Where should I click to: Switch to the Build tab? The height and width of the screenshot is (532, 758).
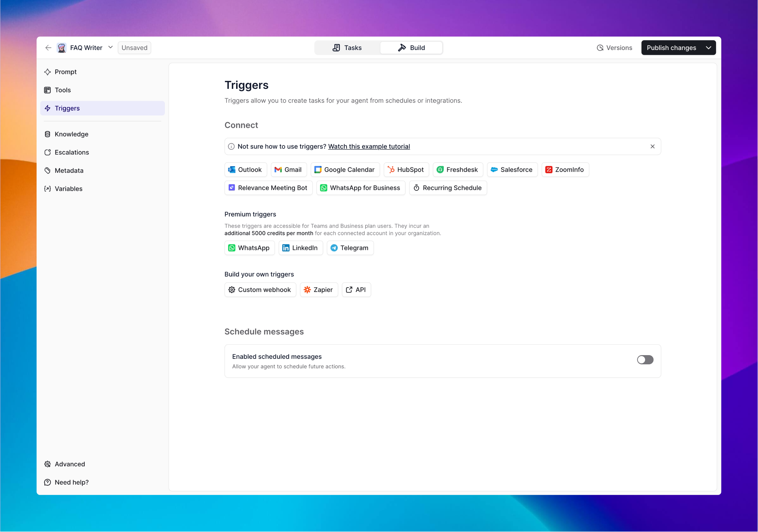point(411,48)
